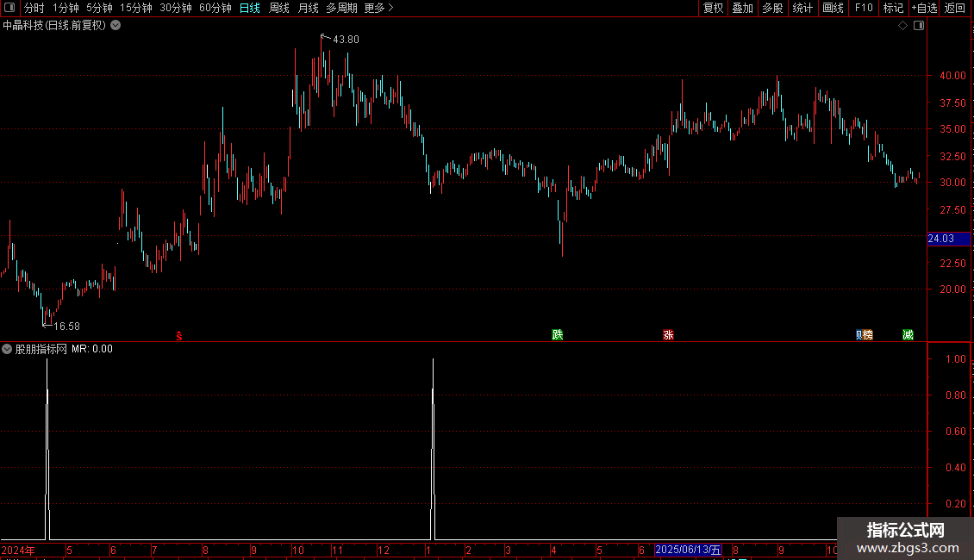The width and height of the screenshot is (974, 560).
Task: Add stock via +自选 button
Action: [924, 8]
